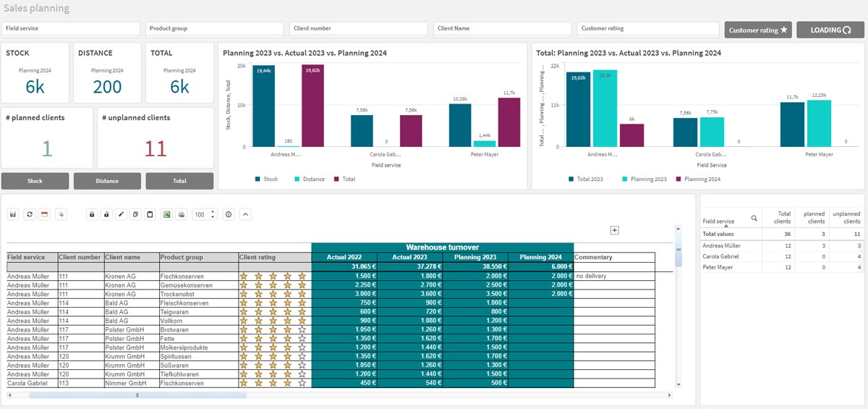
Task: Open the Field service filter
Action: [x=71, y=29]
